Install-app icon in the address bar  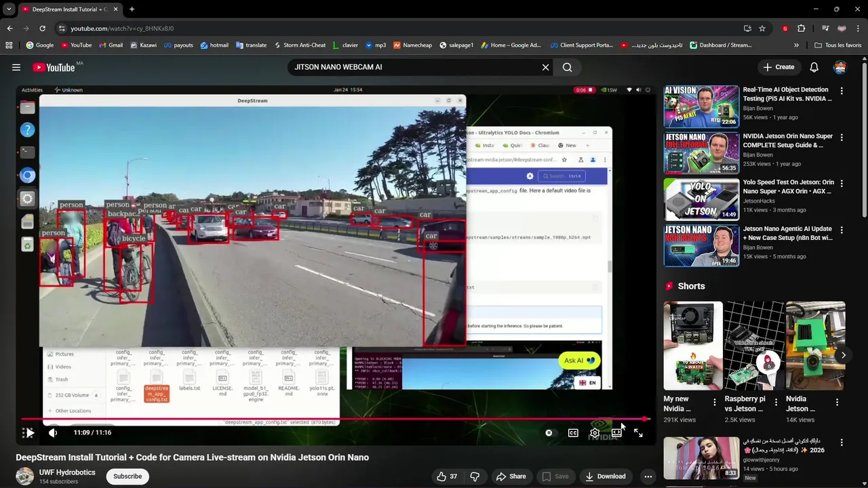click(747, 28)
